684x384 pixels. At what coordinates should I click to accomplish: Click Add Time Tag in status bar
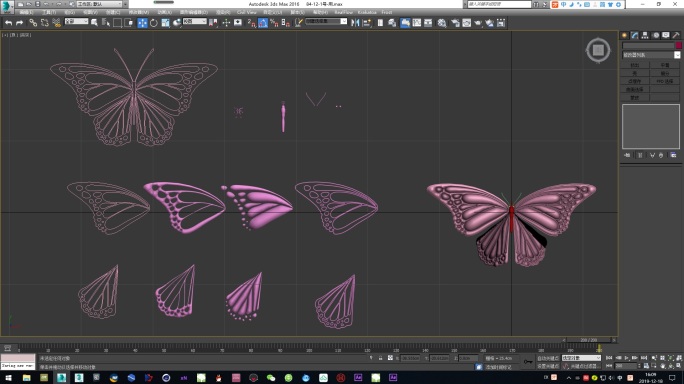click(x=498, y=367)
